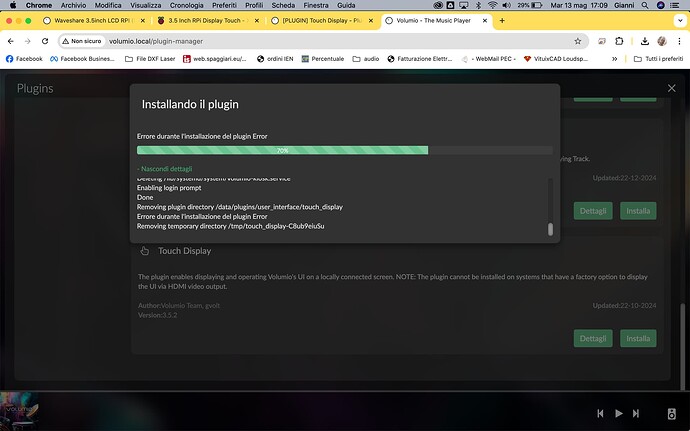Screen dimensions: 690x431
Task: Click the install log scrollbar thumb
Action: [550, 229]
